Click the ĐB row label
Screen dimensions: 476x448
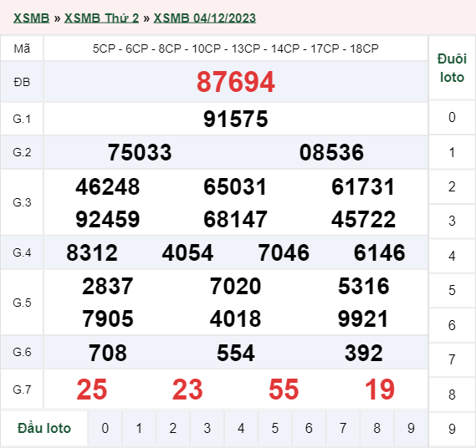[22, 82]
